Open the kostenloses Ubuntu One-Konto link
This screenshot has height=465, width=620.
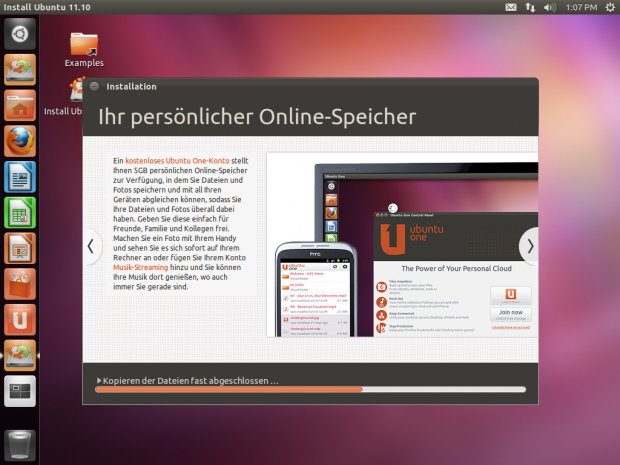177,161
